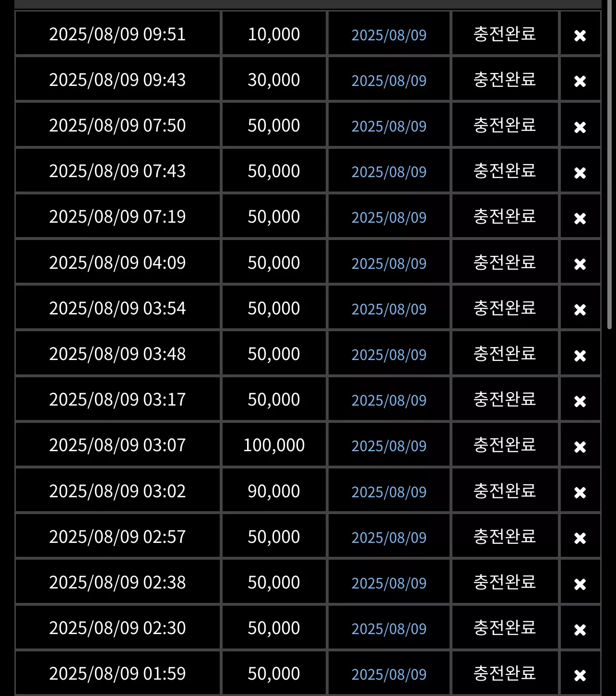The width and height of the screenshot is (616, 696).
Task: Remove the 01:59 entry via X icon
Action: tap(580, 675)
